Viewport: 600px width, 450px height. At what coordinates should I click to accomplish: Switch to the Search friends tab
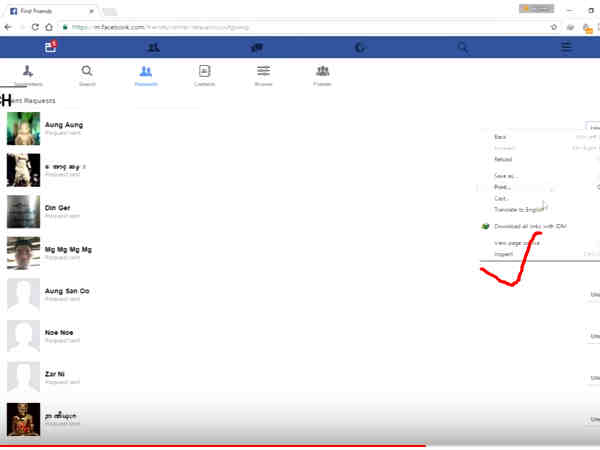(x=87, y=75)
